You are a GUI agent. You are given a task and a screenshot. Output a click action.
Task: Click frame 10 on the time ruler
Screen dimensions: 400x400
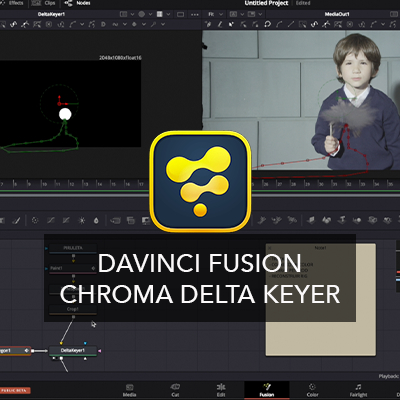click(44, 184)
